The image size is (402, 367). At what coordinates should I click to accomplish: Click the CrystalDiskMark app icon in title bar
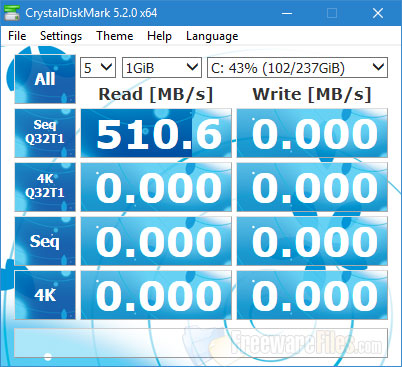(x=12, y=13)
